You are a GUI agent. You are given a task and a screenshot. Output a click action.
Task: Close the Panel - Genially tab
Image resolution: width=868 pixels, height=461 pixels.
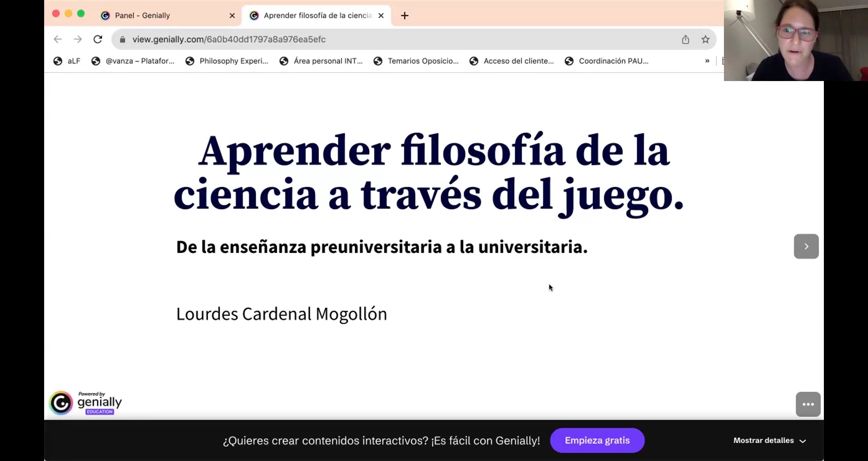[232, 15]
